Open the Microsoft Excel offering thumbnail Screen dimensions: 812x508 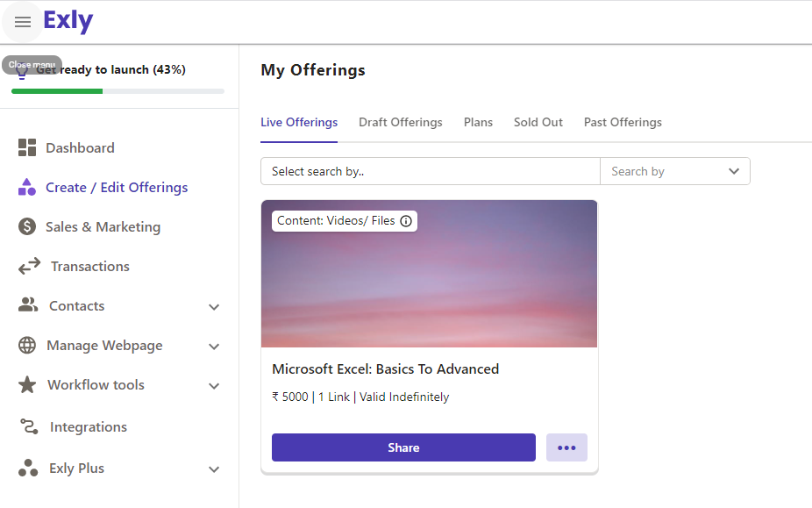429,281
